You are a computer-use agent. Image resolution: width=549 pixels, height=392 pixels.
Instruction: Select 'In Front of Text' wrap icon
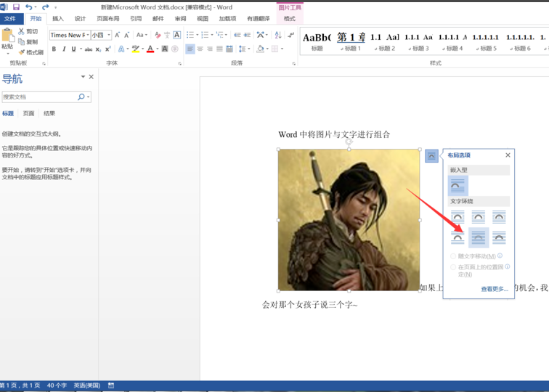499,237
